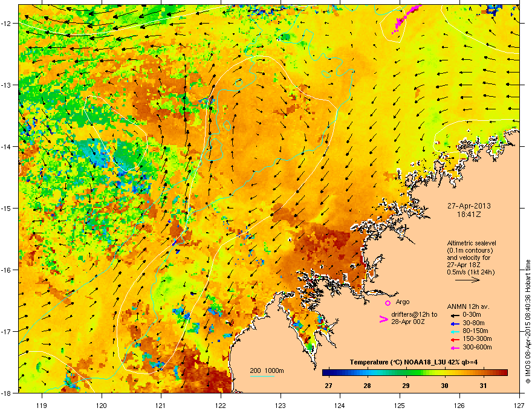Click the cyan 80-150m legend arrow

click(454, 331)
